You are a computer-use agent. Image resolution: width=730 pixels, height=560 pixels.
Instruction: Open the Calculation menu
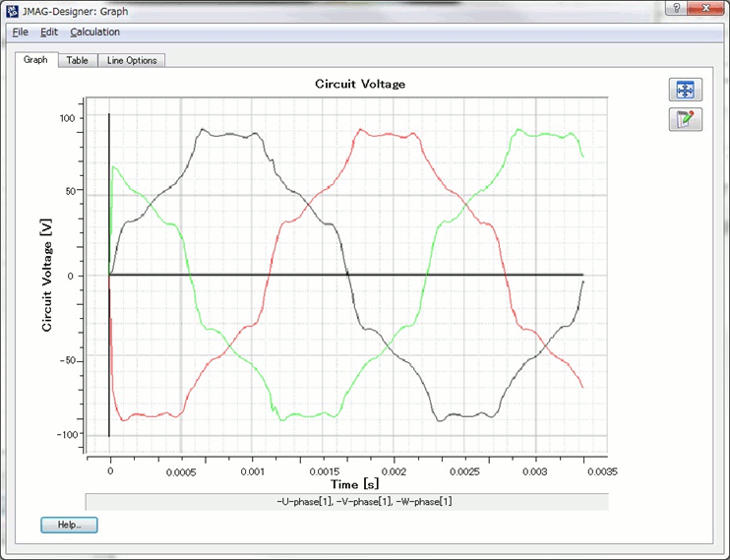pos(94,32)
